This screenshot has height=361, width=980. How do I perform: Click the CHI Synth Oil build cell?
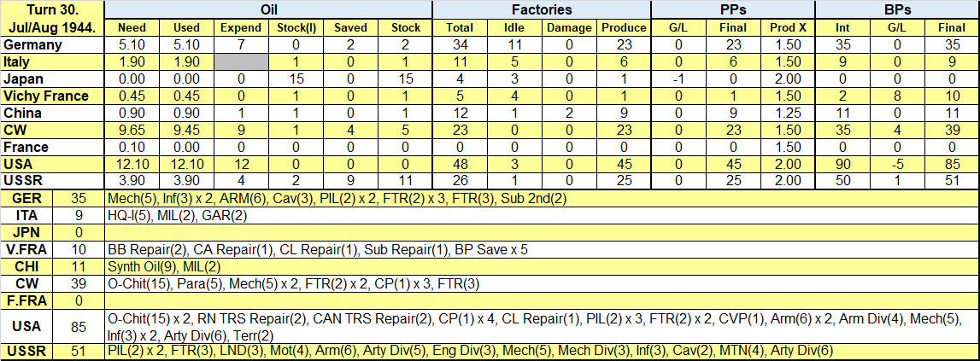[541, 266]
